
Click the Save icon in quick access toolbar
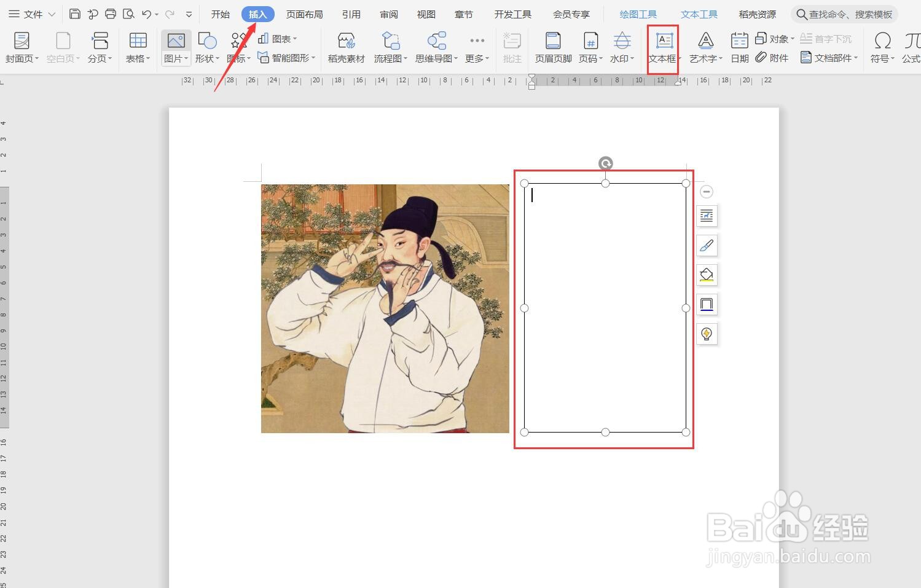coord(75,14)
